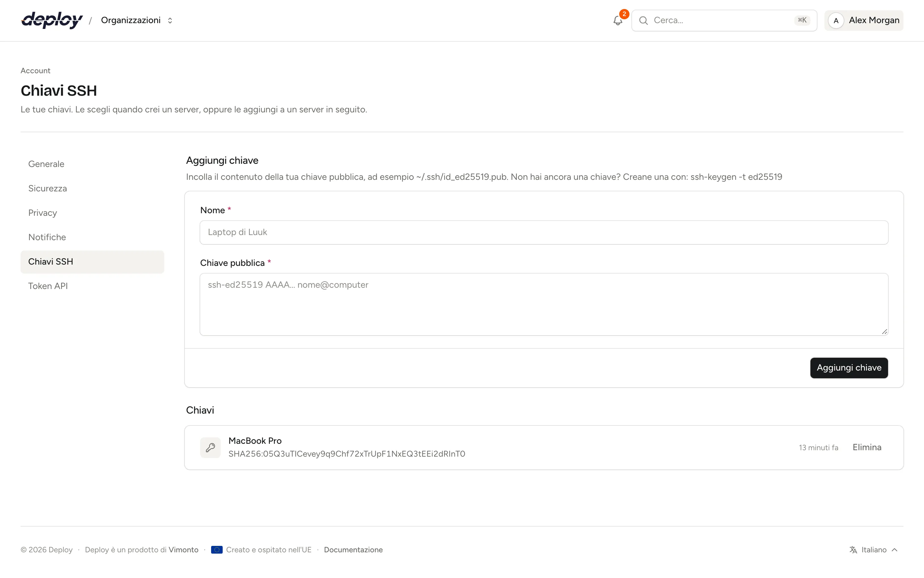Open the Alex Morgan user menu
This screenshot has width=924, height=578.
pyautogui.click(x=864, y=21)
